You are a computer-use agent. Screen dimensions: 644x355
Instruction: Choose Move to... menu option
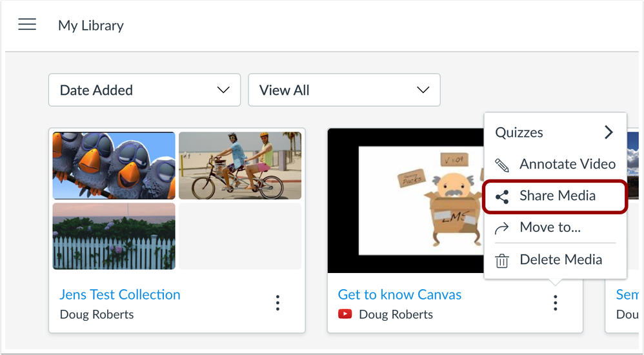[550, 228]
